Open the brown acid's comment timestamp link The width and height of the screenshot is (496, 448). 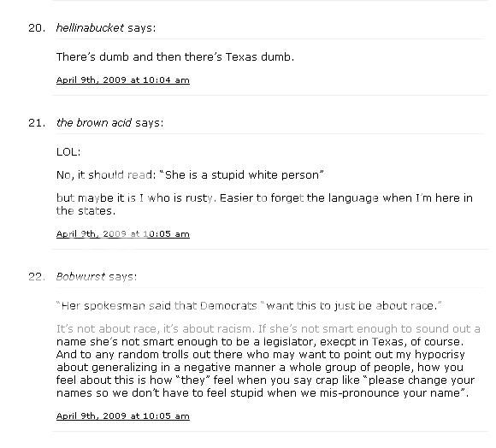(x=123, y=234)
